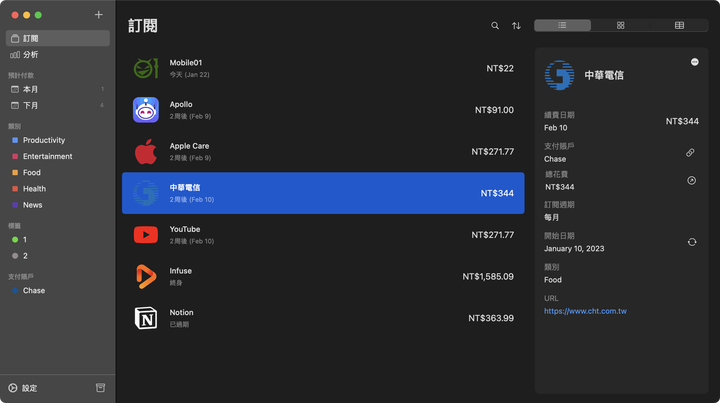The width and height of the screenshot is (720, 403).
Task: Click the plus icon to add subscription
Action: [x=98, y=15]
